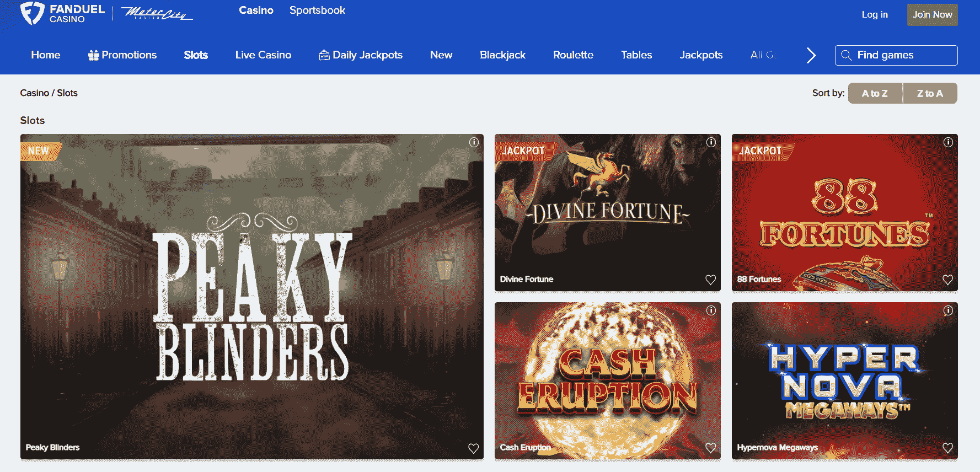Image resolution: width=980 pixels, height=472 pixels.
Task: Switch to Casino top tab
Action: [256, 10]
